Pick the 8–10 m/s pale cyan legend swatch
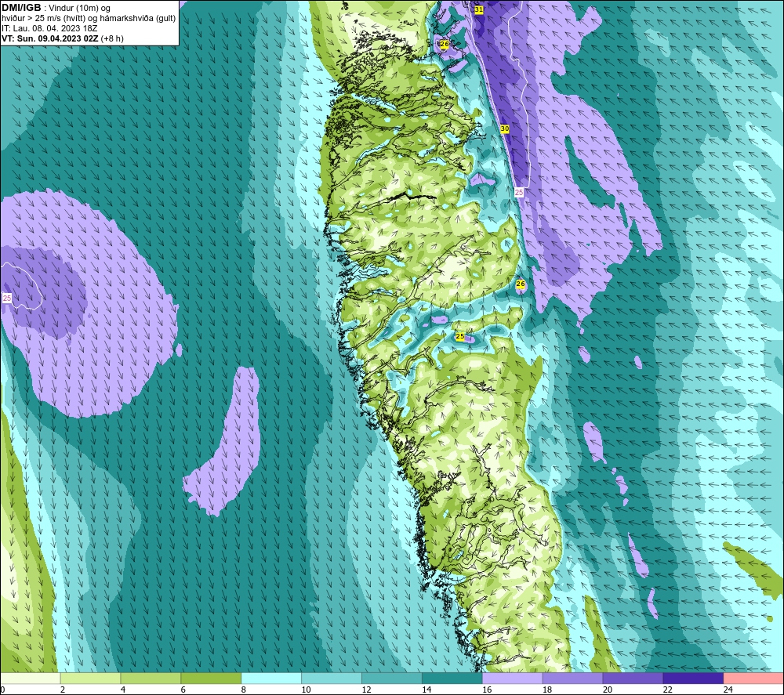784x695 pixels. 271,678
